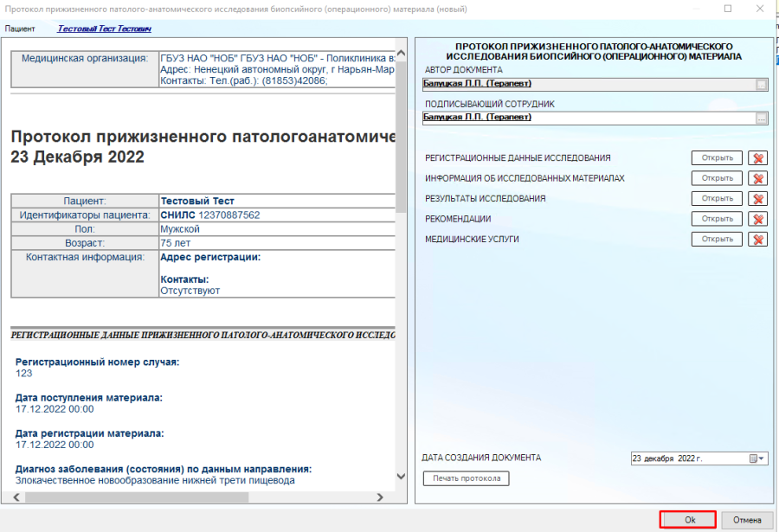Click the 17.12.2022 date under Дата поступления материала

(55, 409)
